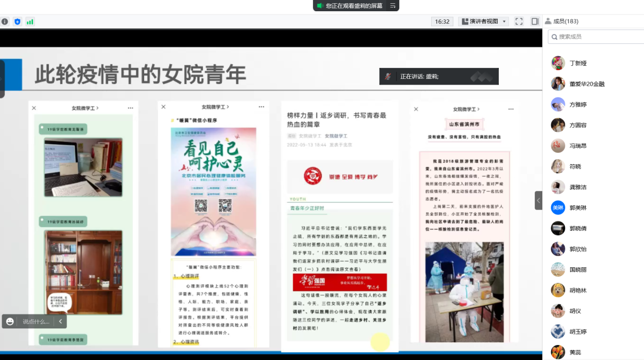
Task: Enter full screen mode icon
Action: click(519, 21)
